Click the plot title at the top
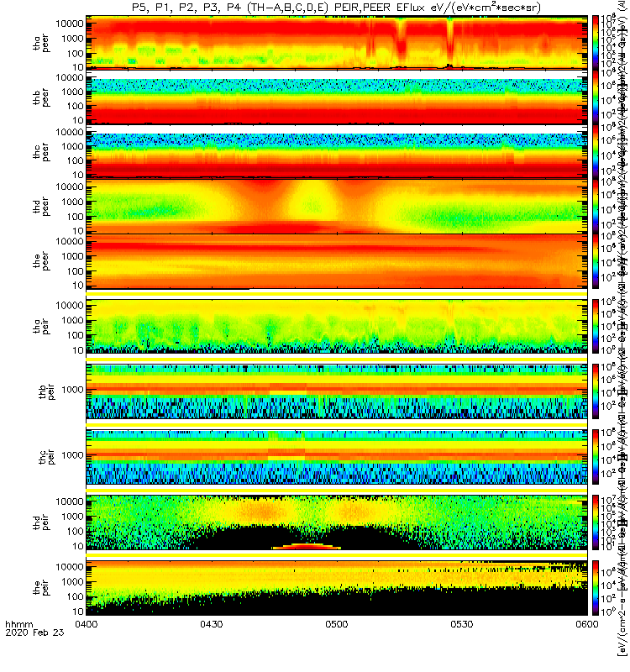Viewport: 630px width, 672px height. (336, 8)
